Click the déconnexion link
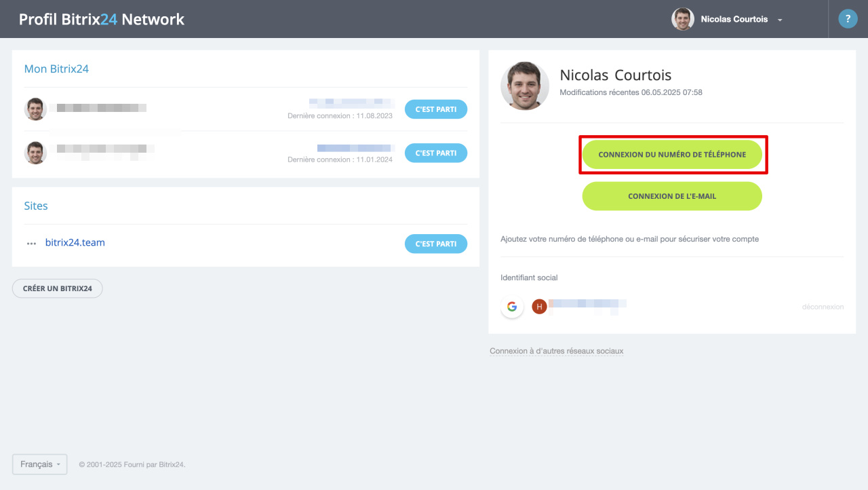 [x=823, y=307]
